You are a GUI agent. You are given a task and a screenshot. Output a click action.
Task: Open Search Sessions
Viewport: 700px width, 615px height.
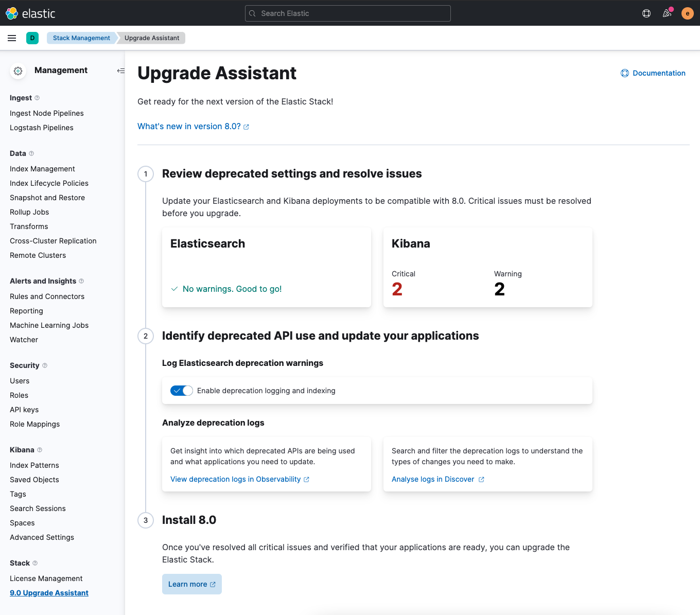(x=38, y=508)
